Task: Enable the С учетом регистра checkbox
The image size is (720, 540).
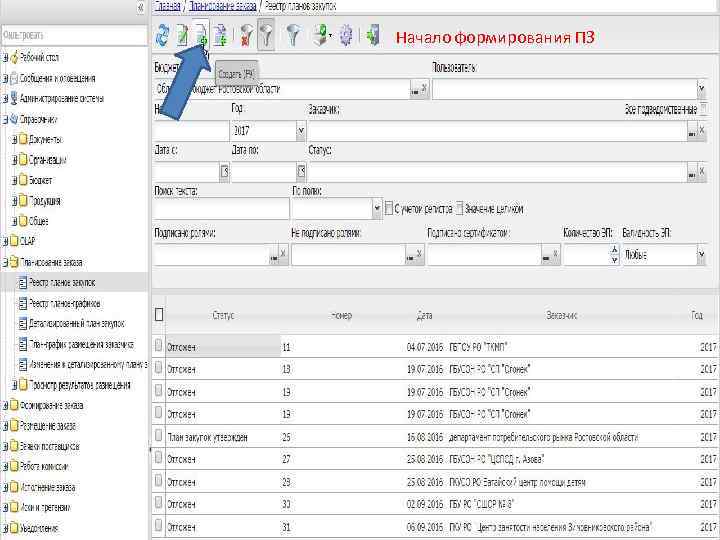Action: pos(388,209)
